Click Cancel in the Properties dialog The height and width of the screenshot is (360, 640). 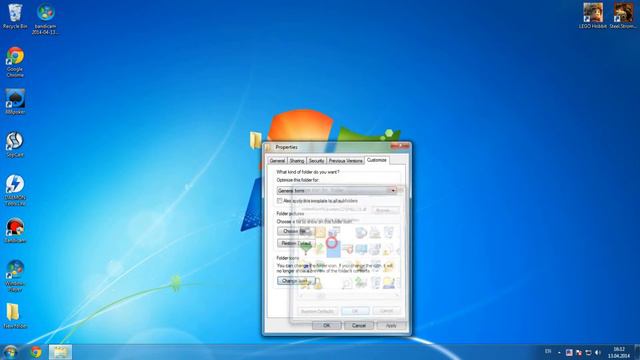point(358,325)
